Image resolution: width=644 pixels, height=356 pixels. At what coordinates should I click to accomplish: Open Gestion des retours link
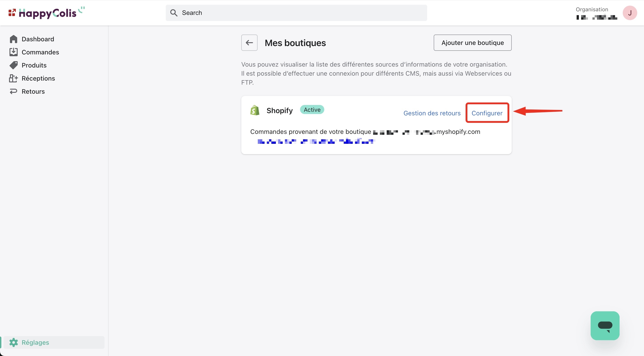point(432,113)
